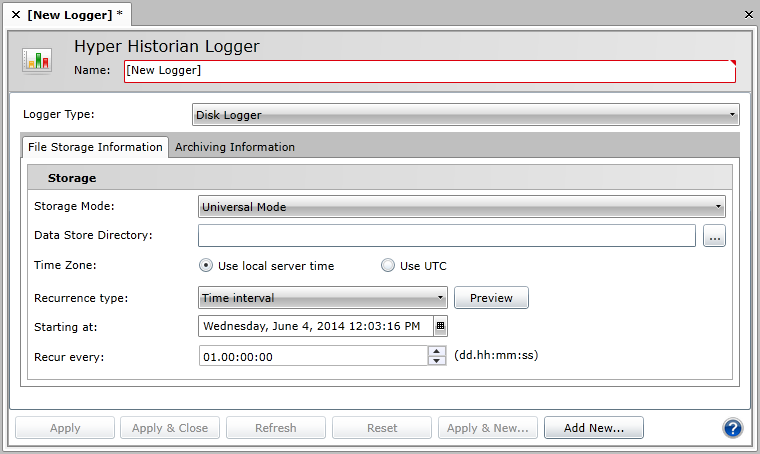
Task: Select Use local server time radio button
Action: point(206,266)
